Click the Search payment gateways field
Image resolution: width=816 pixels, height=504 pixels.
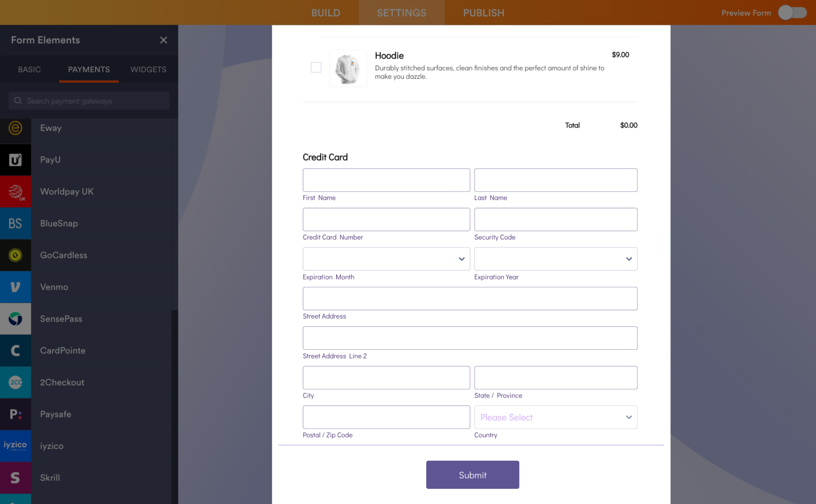[x=89, y=101]
